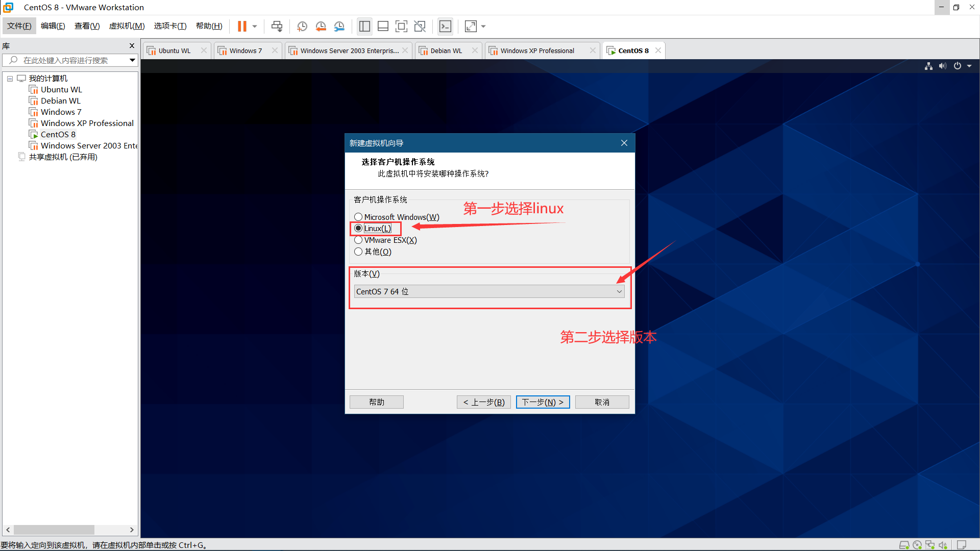Click the stretch guest display icon
The image size is (980, 551).
pyautogui.click(x=471, y=26)
